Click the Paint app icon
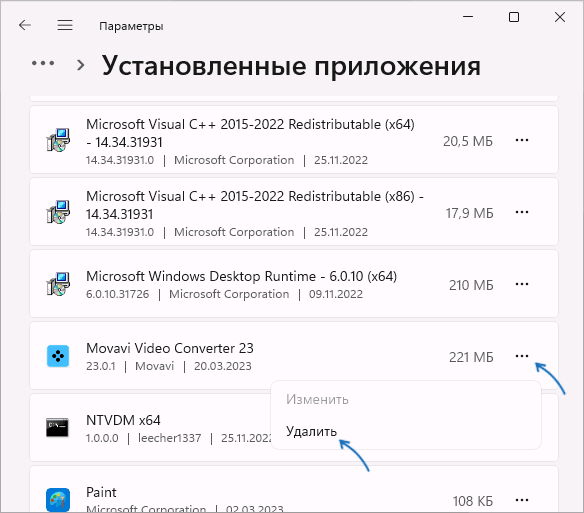584x513 pixels. pos(58,500)
